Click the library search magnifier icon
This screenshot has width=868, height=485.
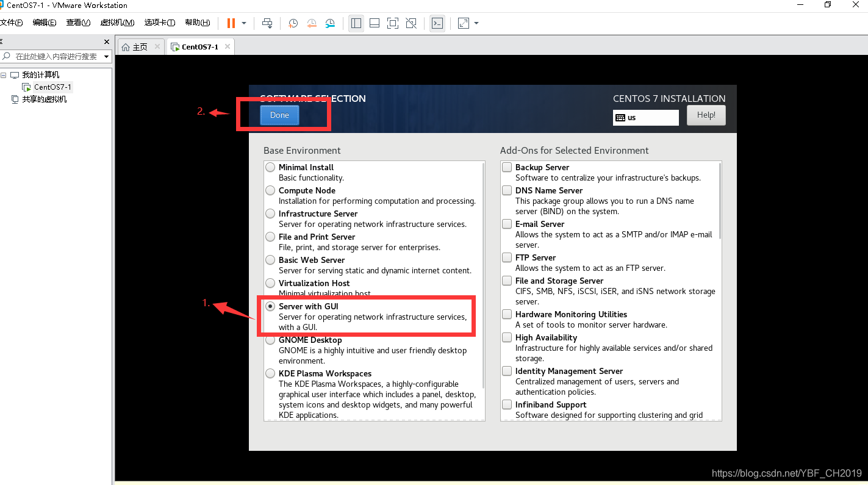[7, 56]
